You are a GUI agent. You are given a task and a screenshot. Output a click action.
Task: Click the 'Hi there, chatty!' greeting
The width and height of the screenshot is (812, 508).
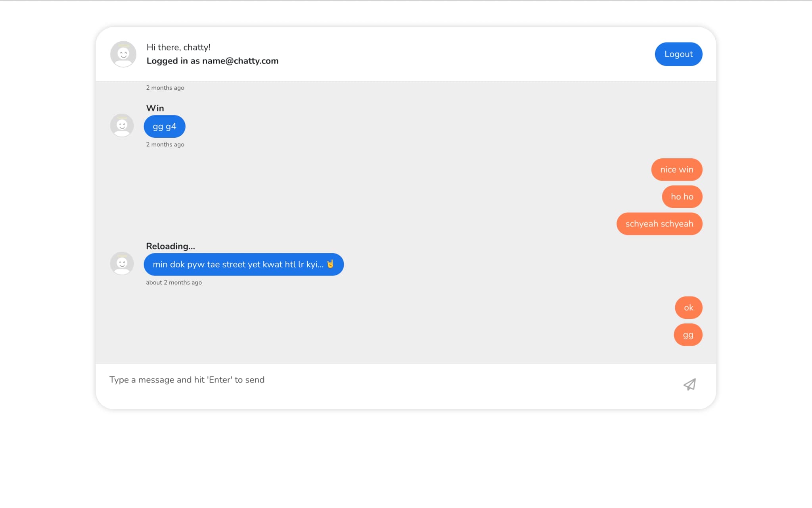point(178,47)
